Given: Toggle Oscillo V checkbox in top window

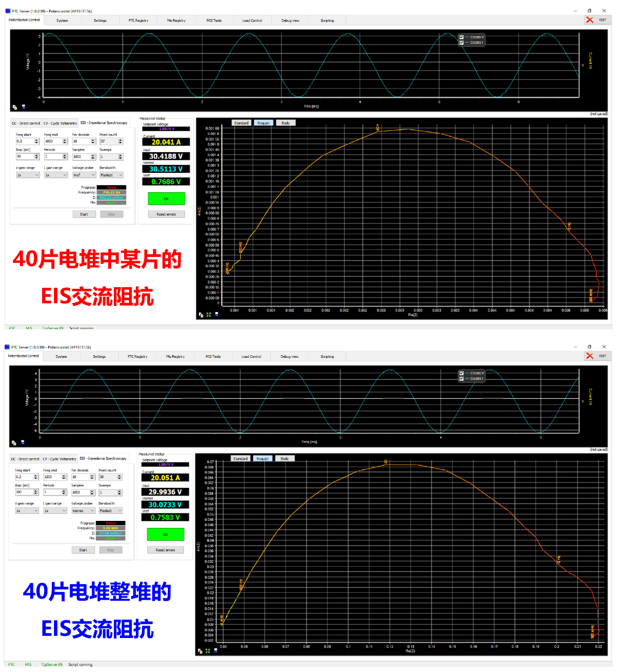Looking at the screenshot, I should tap(461, 37).
